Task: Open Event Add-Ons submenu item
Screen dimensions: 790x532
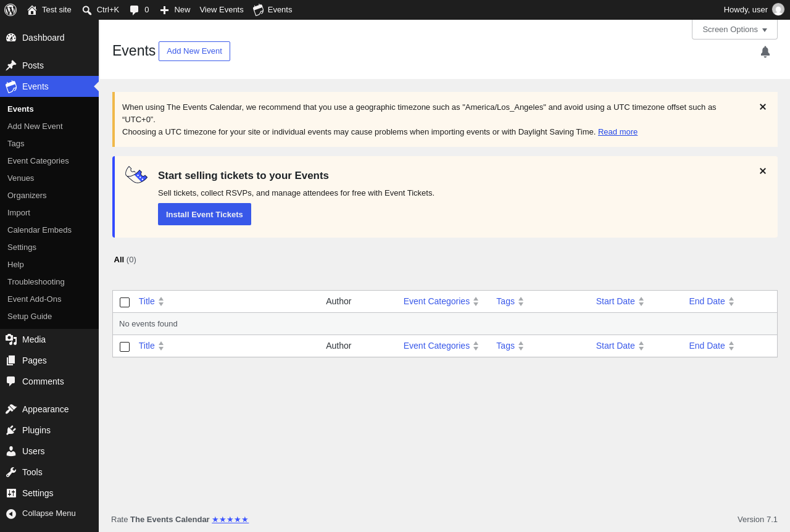Action: click(35, 299)
